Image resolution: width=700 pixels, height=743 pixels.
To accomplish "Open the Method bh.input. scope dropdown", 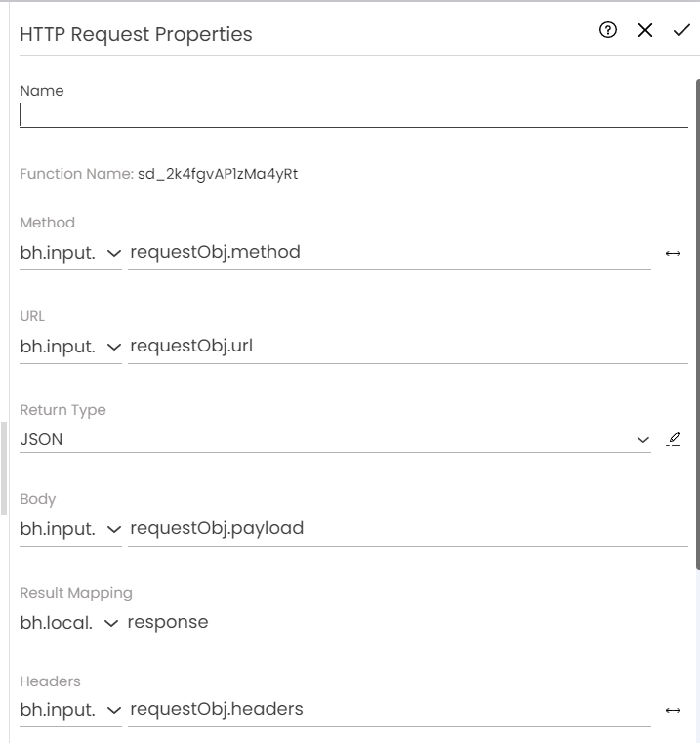I will tap(70, 253).
